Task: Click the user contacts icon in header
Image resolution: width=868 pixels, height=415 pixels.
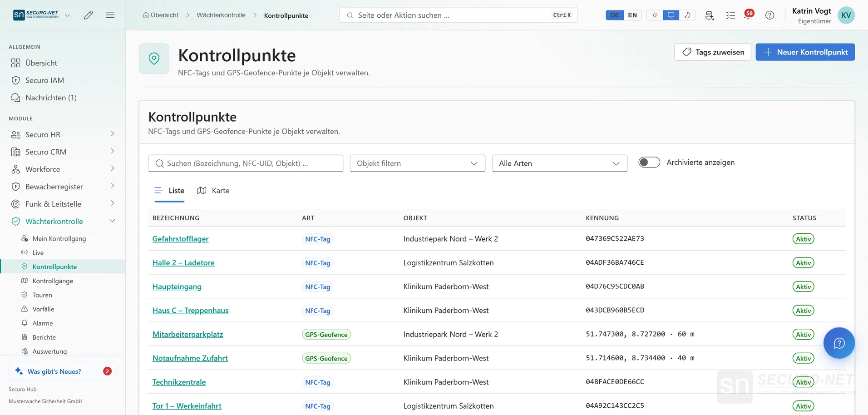Action: [710, 15]
